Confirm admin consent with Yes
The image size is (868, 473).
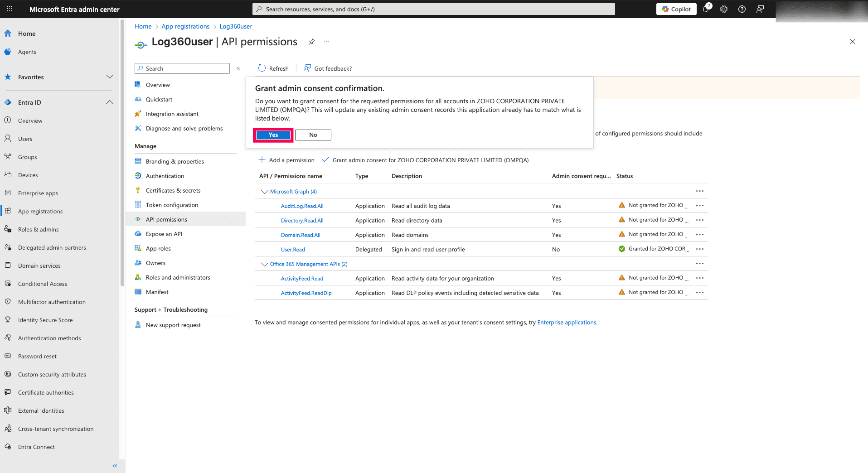point(273,135)
